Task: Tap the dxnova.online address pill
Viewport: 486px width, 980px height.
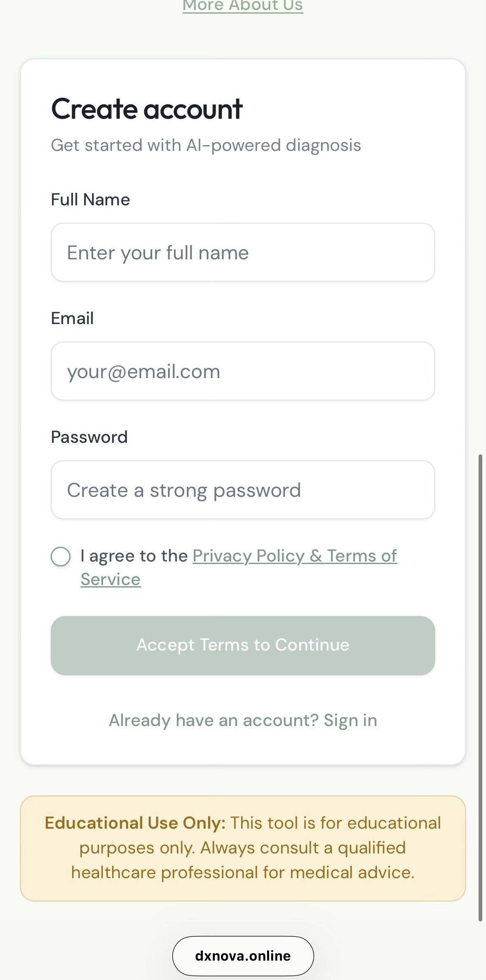Action: point(243,956)
